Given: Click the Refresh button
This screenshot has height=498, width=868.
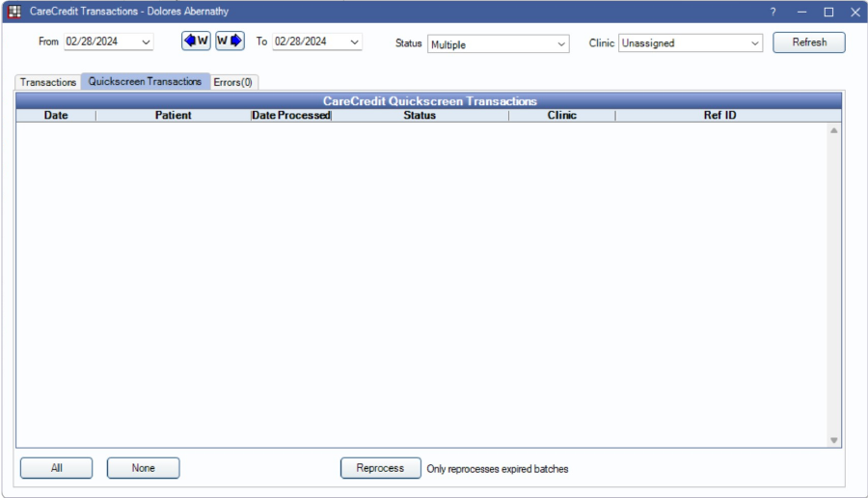Looking at the screenshot, I should 809,42.
